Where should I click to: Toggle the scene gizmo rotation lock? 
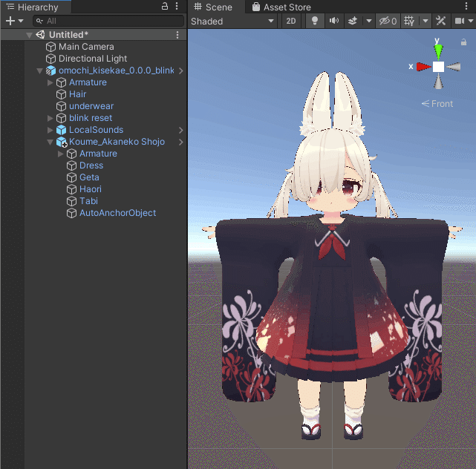click(463, 42)
